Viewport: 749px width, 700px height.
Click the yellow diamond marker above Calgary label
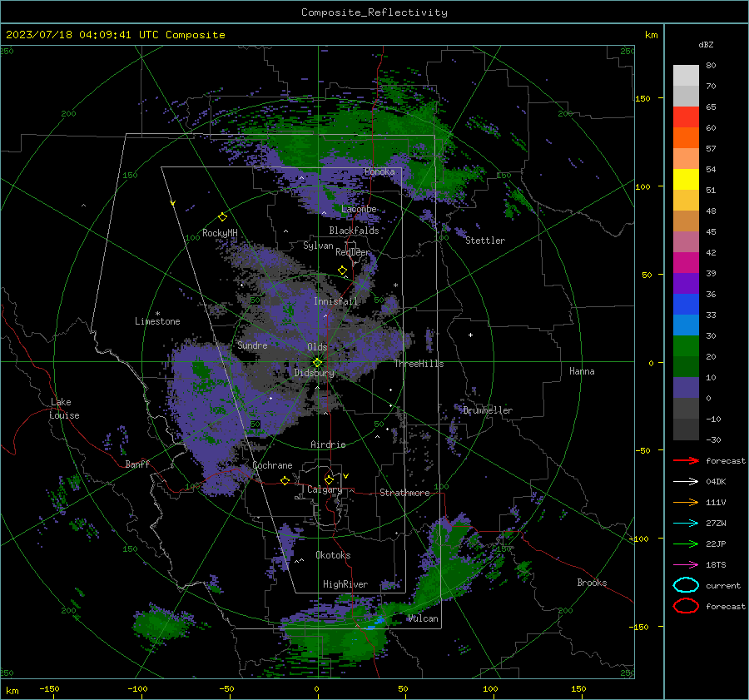(x=329, y=479)
